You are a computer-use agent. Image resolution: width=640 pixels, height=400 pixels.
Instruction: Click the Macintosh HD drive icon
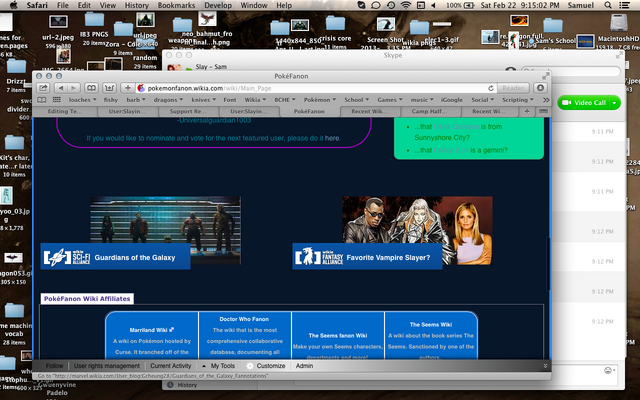618,24
